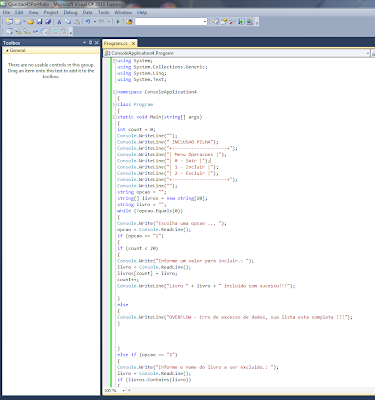This screenshot has width=375, height=400.
Task: Open the Solution Explorer icon
Action: (x=215, y=22)
